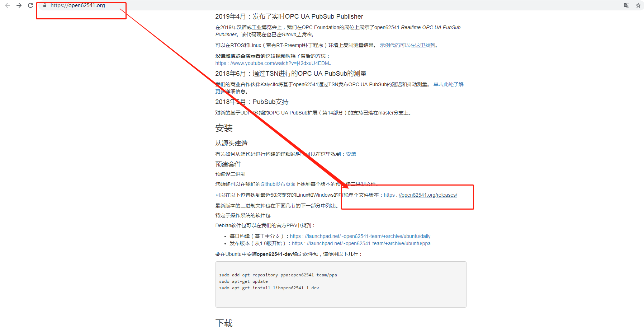Screen dimensions: 644x332
Task: Click the https://open62541.org address bar text
Action: tap(78, 5)
